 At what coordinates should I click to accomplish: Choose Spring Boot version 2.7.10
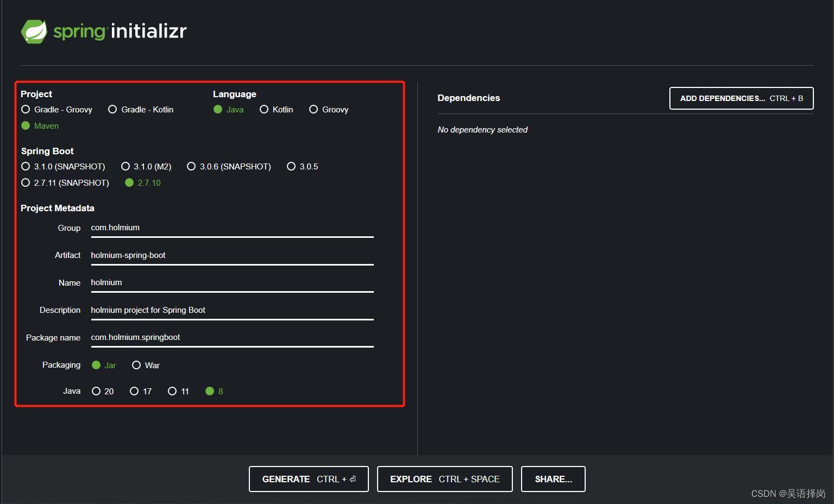click(x=143, y=183)
